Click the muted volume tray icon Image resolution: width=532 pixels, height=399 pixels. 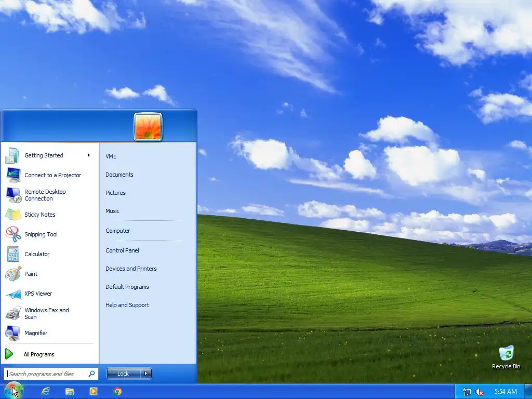point(480,392)
